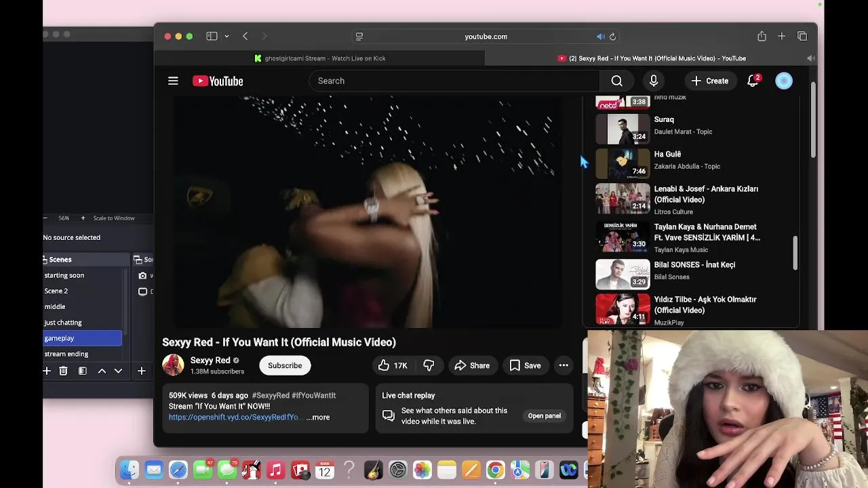Open the YouTube guide hamburger menu
The height and width of the screenshot is (488, 868).
click(173, 81)
